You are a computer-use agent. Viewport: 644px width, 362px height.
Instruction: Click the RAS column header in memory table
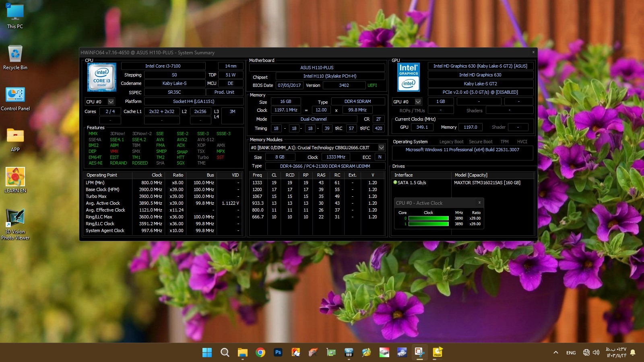[x=321, y=175]
